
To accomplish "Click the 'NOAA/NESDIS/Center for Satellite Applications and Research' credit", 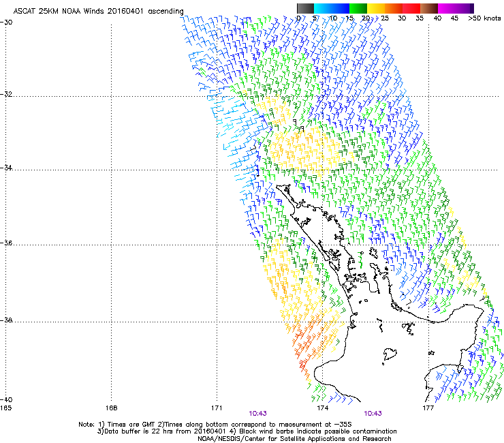I will 294,439.
